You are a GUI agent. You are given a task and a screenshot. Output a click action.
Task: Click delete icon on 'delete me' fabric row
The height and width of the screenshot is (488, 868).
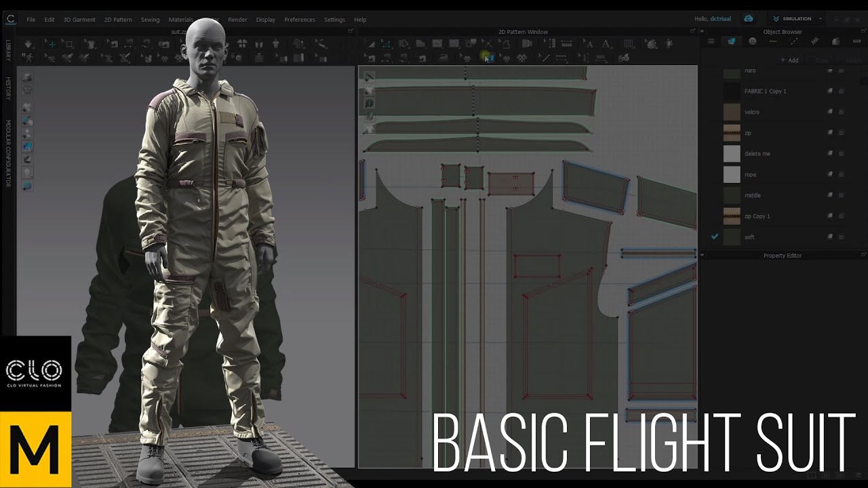pos(841,154)
